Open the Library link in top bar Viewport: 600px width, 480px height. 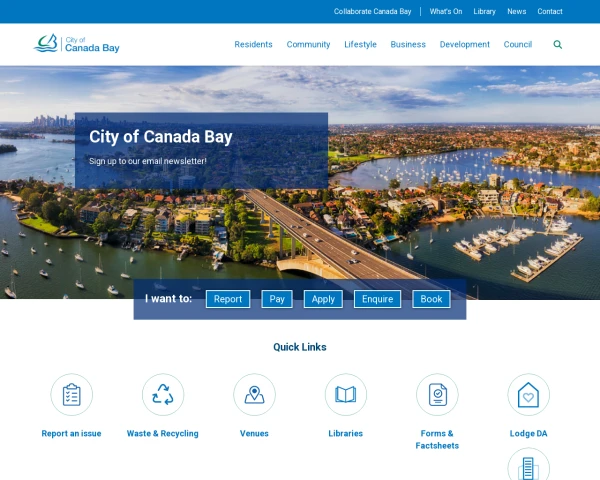[484, 11]
